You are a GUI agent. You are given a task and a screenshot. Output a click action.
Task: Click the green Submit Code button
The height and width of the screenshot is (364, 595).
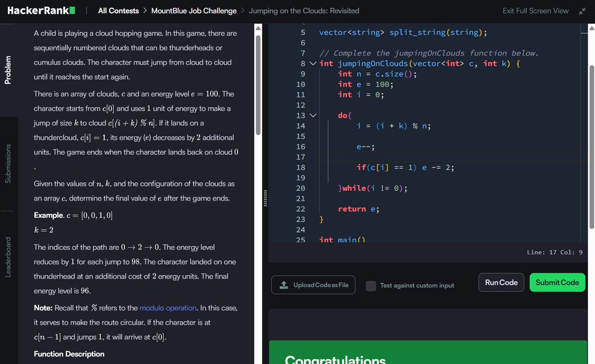(557, 282)
